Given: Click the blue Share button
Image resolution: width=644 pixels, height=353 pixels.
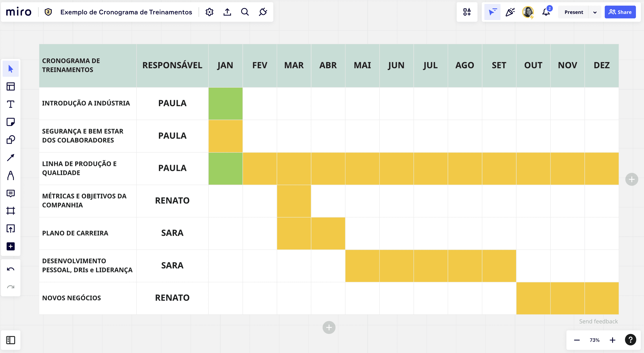Looking at the screenshot, I should click(x=620, y=12).
